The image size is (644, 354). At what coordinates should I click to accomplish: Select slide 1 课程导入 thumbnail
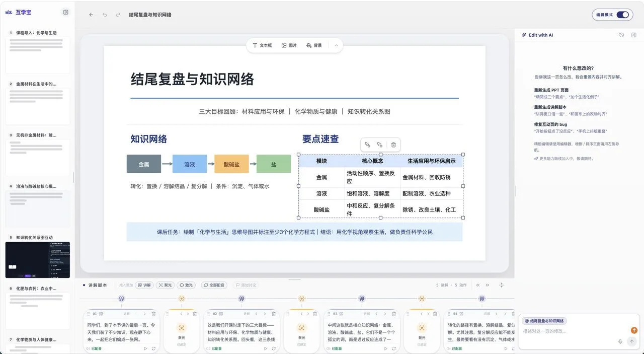click(38, 55)
